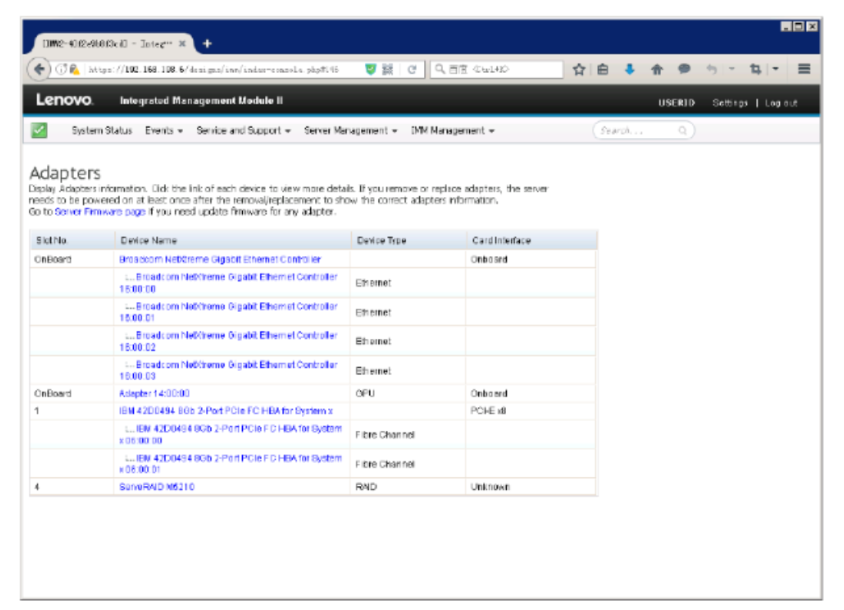This screenshot has height=610, width=844.
Task: Click the undo arrow toolbar icon
Action: click(x=712, y=69)
